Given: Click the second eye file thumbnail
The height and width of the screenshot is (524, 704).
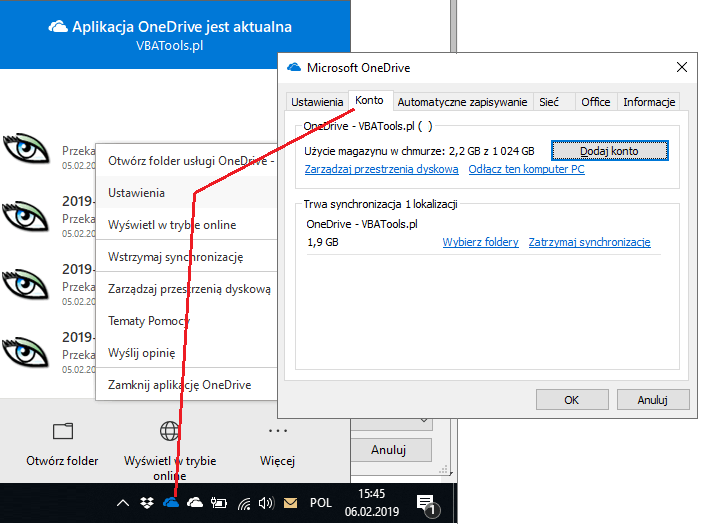Looking at the screenshot, I should click(x=26, y=216).
